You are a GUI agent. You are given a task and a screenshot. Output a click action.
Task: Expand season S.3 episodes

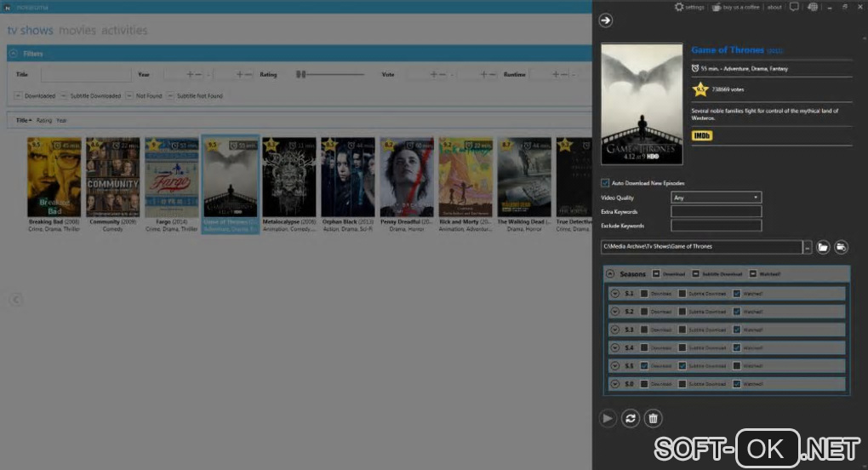(x=615, y=330)
